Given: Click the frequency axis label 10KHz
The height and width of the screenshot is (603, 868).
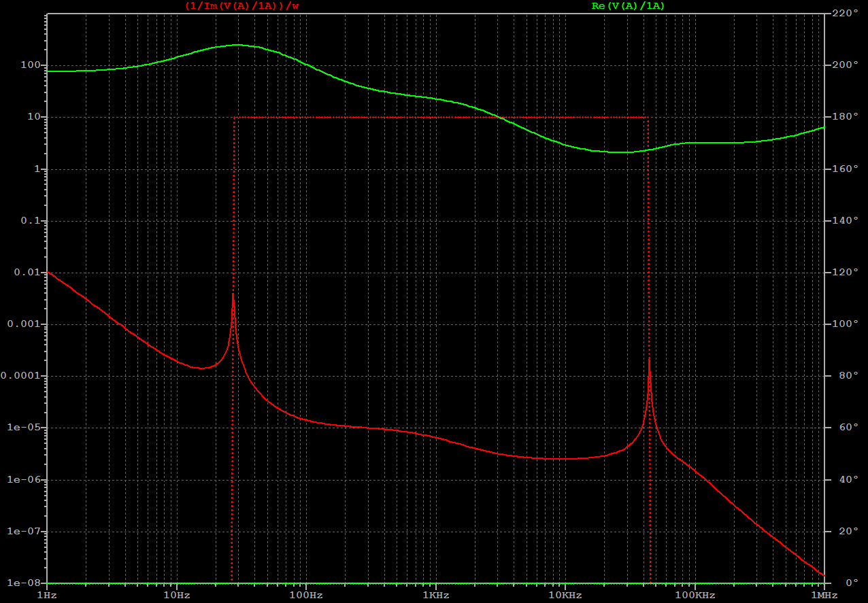Looking at the screenshot, I should click(x=565, y=596).
